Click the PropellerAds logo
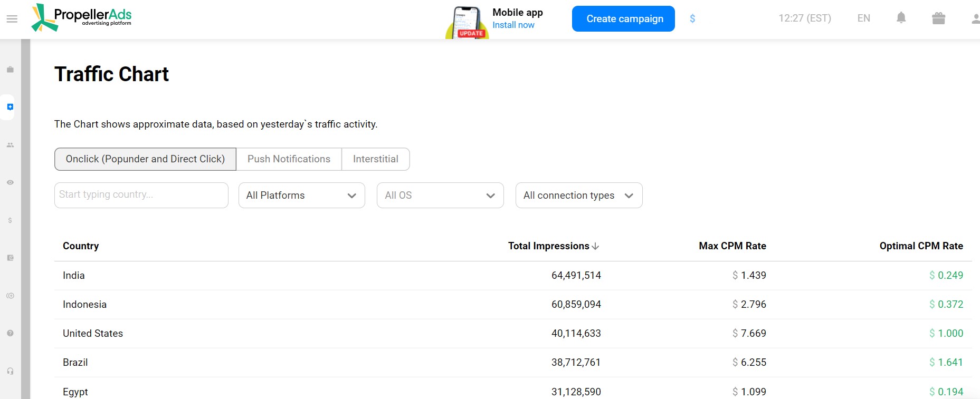Screen dimensions: 980x399 point(81,17)
